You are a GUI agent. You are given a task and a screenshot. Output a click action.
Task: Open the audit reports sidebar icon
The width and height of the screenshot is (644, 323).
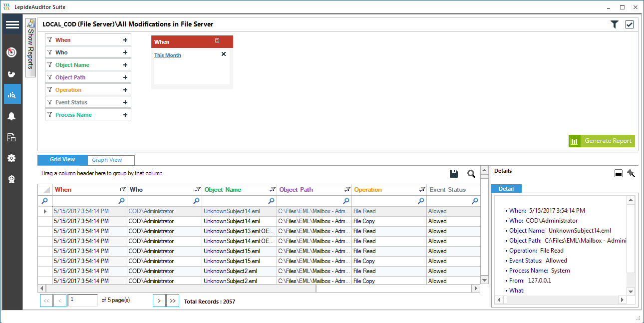[x=12, y=94]
